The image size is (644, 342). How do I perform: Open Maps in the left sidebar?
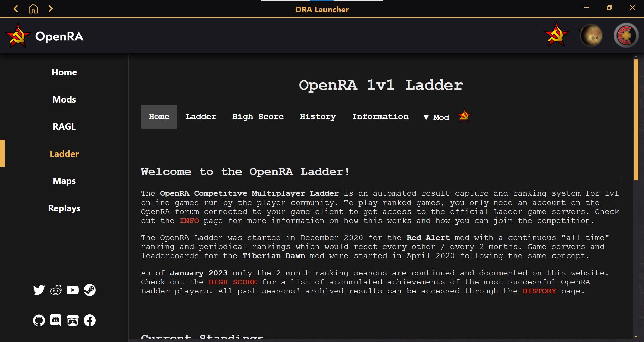click(64, 181)
